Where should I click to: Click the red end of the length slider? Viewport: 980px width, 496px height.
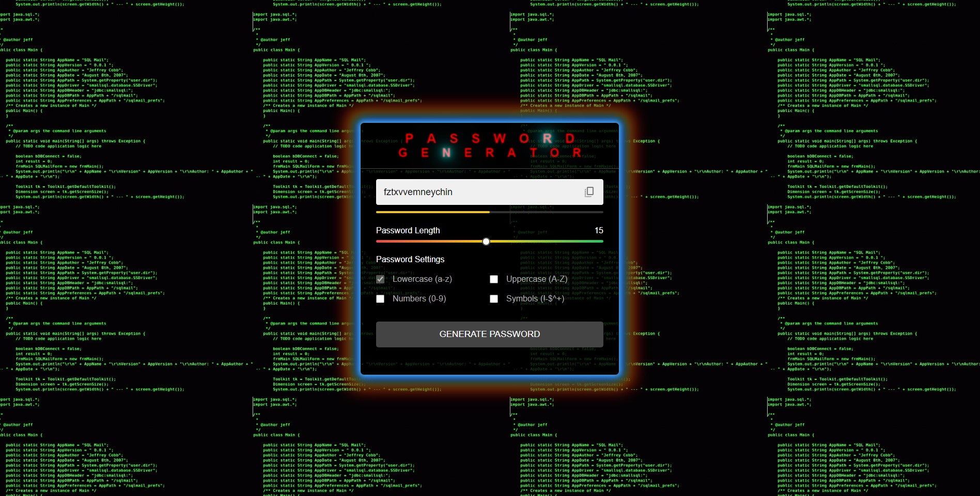pos(379,241)
